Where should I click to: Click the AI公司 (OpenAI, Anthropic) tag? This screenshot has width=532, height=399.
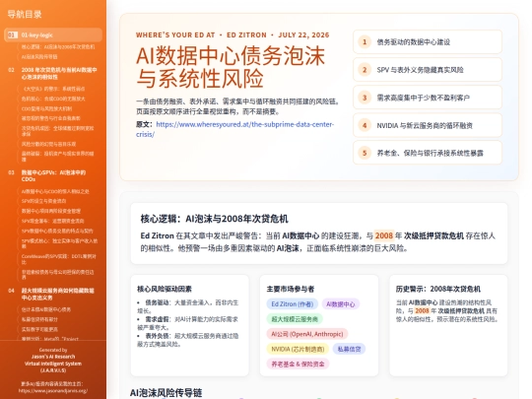(307, 334)
